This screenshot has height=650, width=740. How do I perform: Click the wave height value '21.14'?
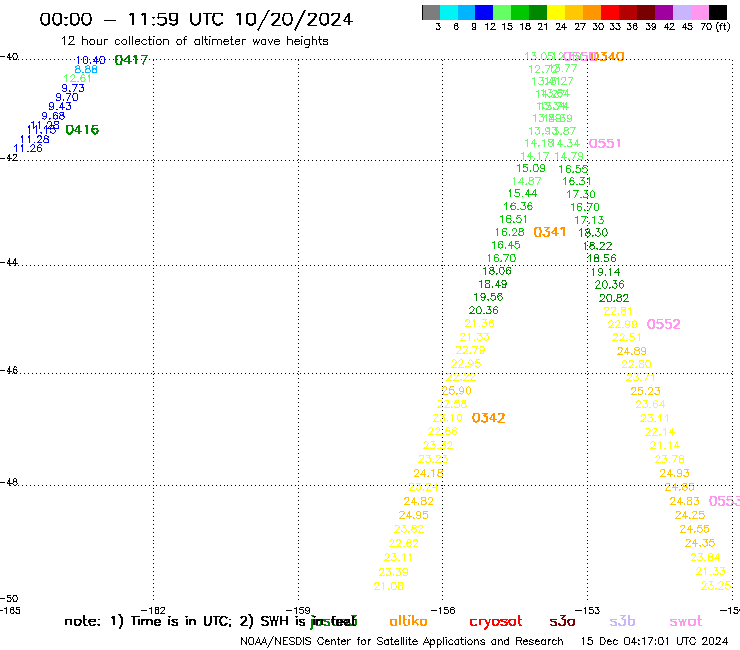665,445
